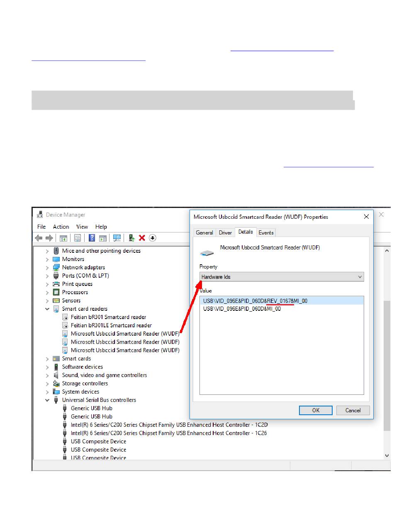Select the Sensors category icon
The height and width of the screenshot is (532, 394).
[x=56, y=300]
